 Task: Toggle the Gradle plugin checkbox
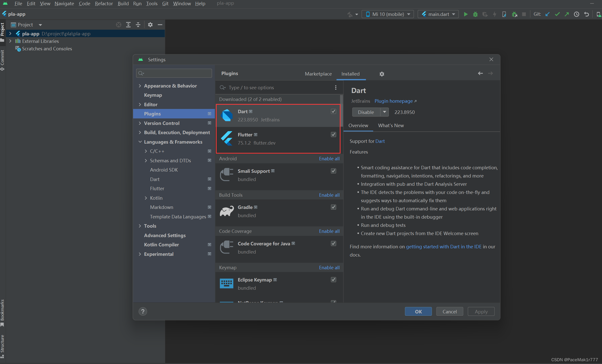[x=334, y=207]
